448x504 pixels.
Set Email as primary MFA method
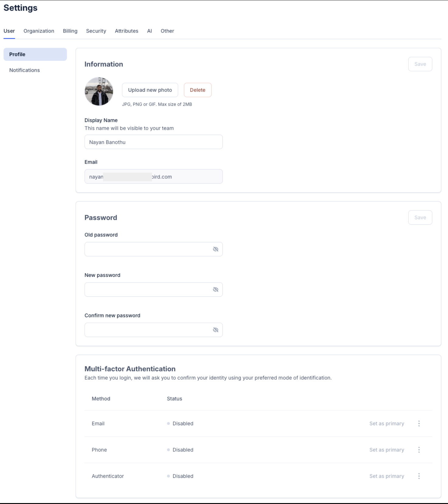pos(387,423)
